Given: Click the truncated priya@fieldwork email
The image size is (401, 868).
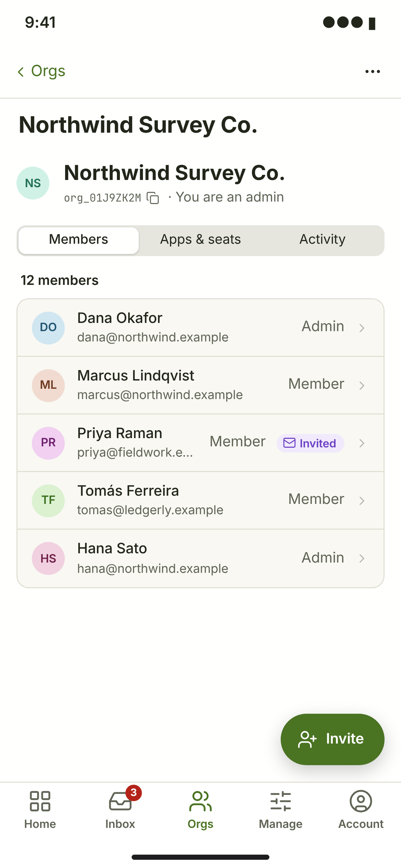Looking at the screenshot, I should point(135,453).
